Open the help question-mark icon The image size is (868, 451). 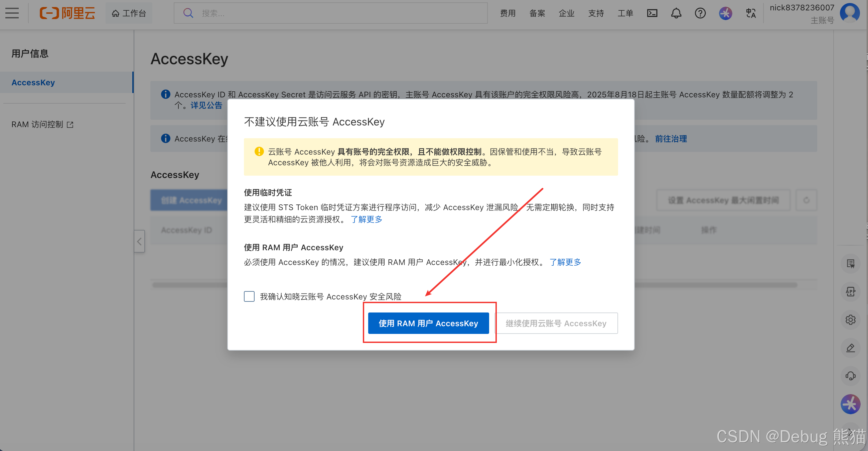pos(700,13)
